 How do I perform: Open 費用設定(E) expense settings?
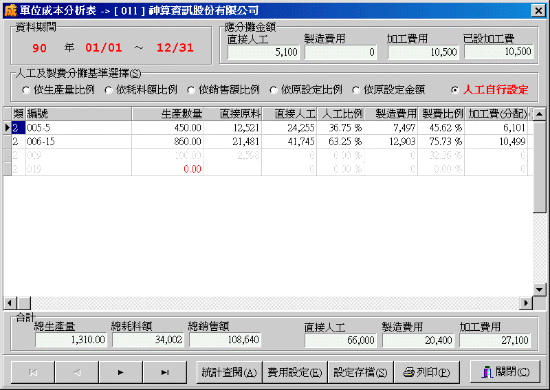click(x=295, y=372)
